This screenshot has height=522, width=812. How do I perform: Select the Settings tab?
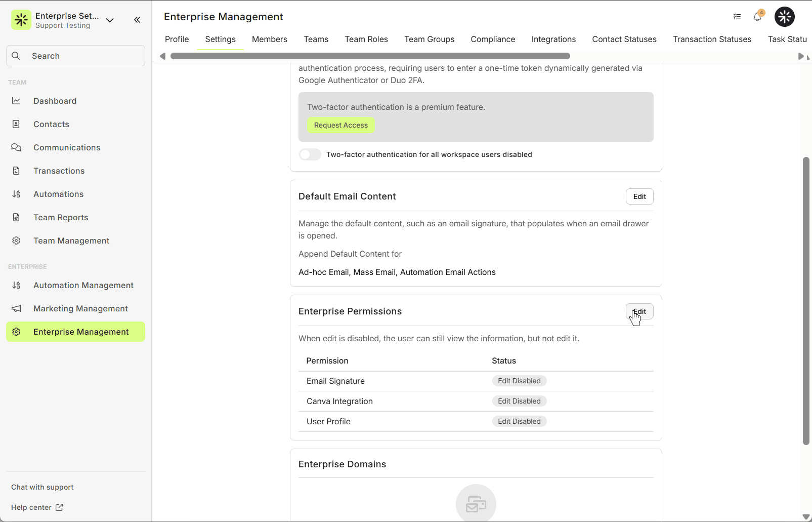pos(220,39)
